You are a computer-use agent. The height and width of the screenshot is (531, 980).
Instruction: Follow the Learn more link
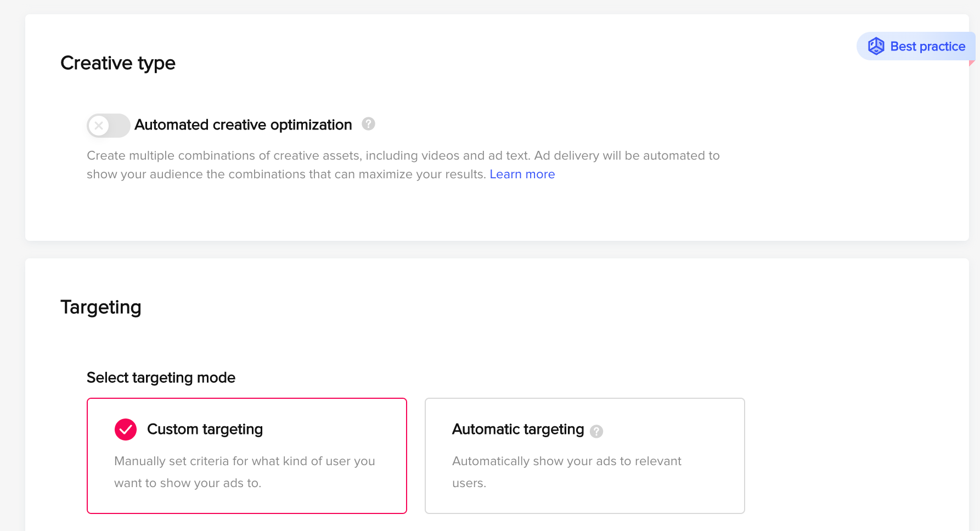pyautogui.click(x=522, y=174)
